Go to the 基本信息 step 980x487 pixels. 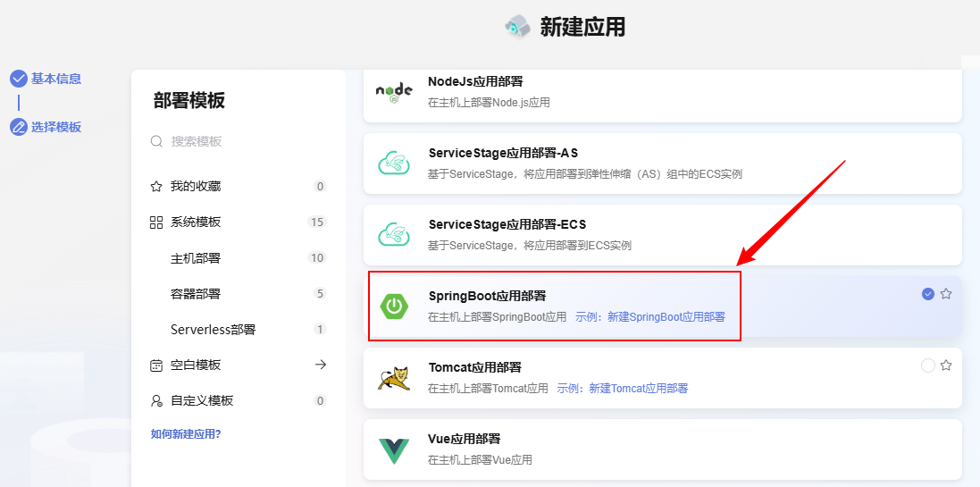[x=56, y=79]
